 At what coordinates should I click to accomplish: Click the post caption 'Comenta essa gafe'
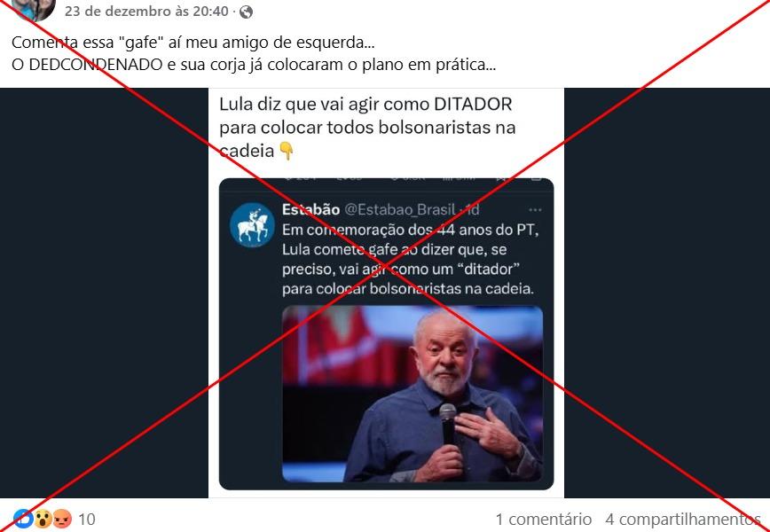coord(193,43)
